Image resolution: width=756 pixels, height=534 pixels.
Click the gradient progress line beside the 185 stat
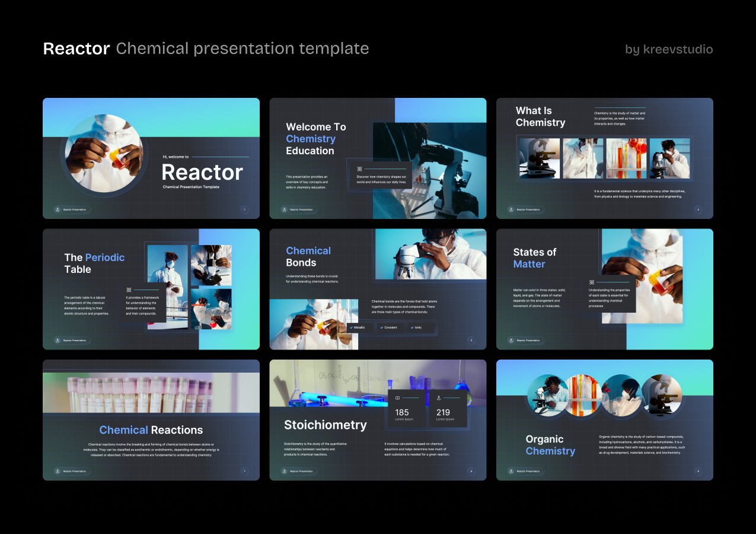click(412, 398)
